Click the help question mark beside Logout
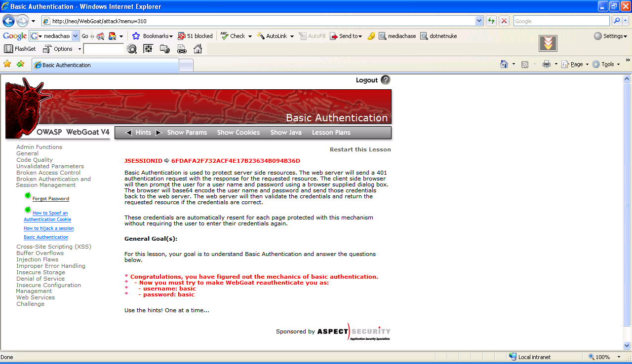 pos(386,80)
